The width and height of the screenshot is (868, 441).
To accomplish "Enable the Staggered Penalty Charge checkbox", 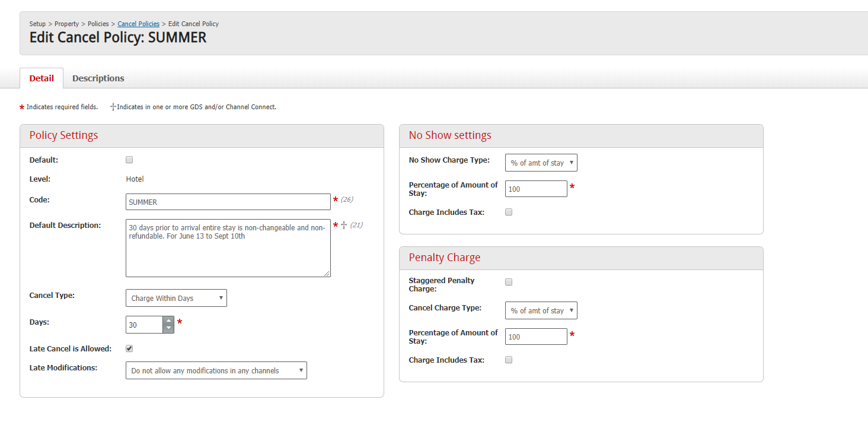I will click(509, 282).
